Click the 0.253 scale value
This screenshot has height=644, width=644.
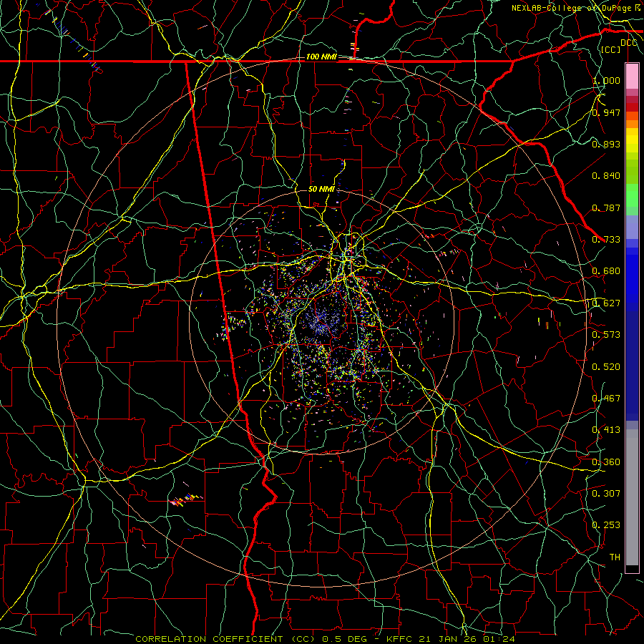click(x=606, y=525)
